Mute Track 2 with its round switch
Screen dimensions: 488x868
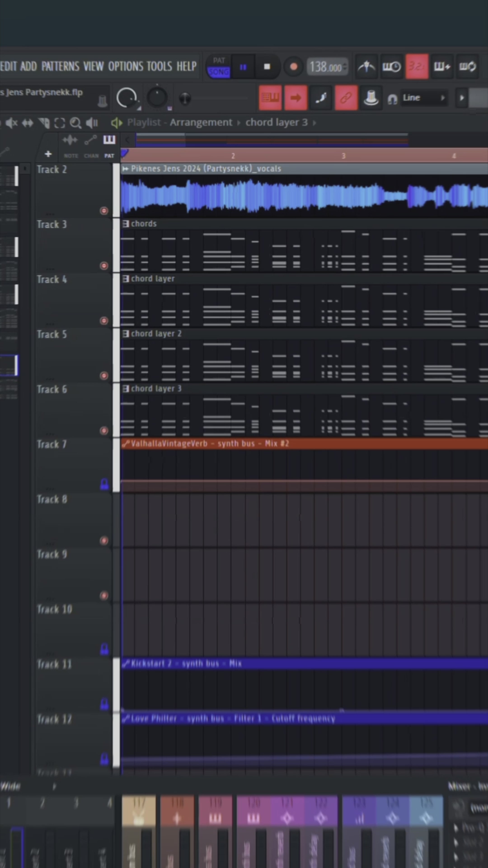click(104, 211)
